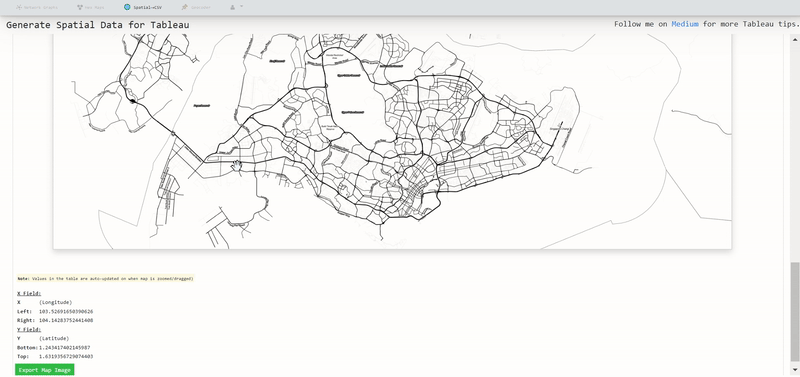Screen dimensions: 800x377
Task: Click the Network Graphs node icon
Action: coord(18,8)
